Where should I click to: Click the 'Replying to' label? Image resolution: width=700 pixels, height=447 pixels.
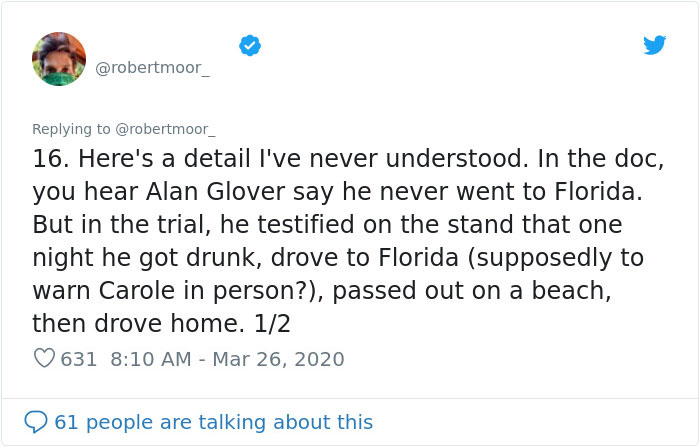72,129
